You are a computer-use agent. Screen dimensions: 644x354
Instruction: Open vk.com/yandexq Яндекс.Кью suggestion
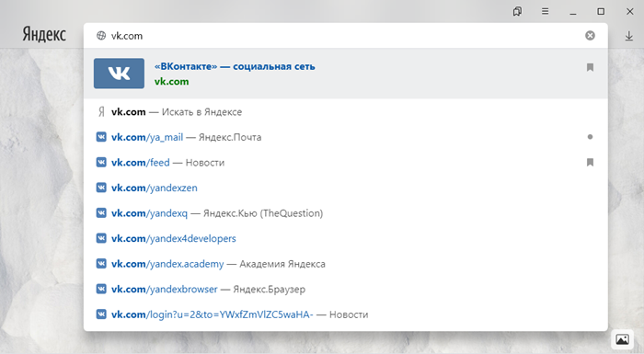(345, 213)
